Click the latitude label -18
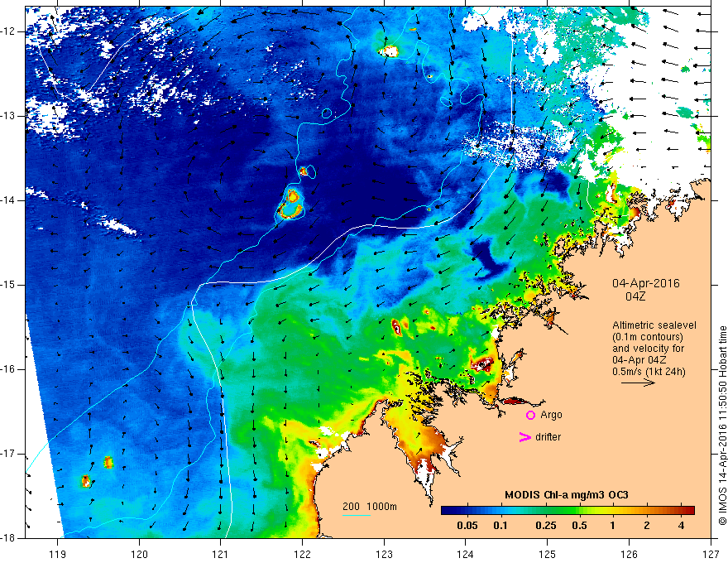The width and height of the screenshot is (728, 563). tap(8, 538)
